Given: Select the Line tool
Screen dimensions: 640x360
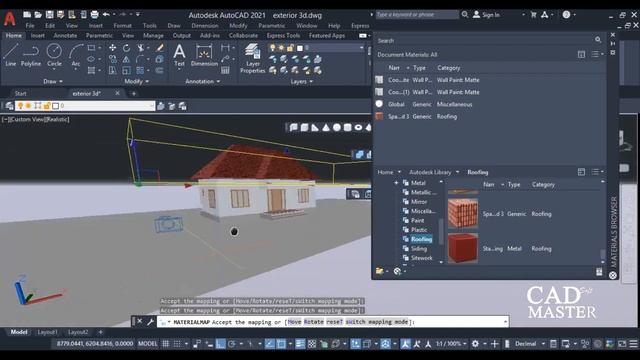Looking at the screenshot, I should click(x=11, y=55).
